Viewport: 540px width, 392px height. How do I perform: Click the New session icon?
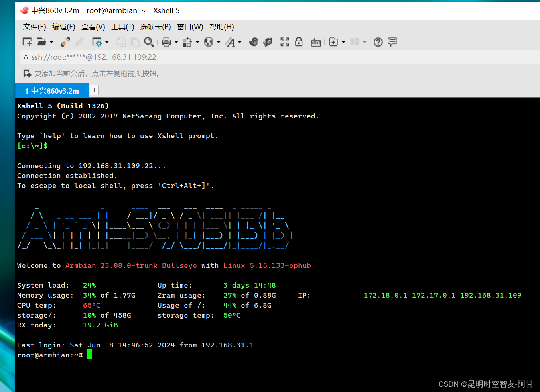(27, 42)
